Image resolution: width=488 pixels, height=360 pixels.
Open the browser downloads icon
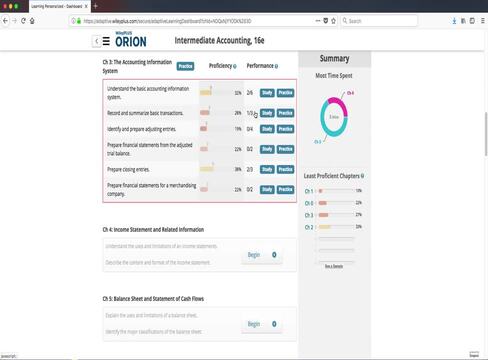454,21
